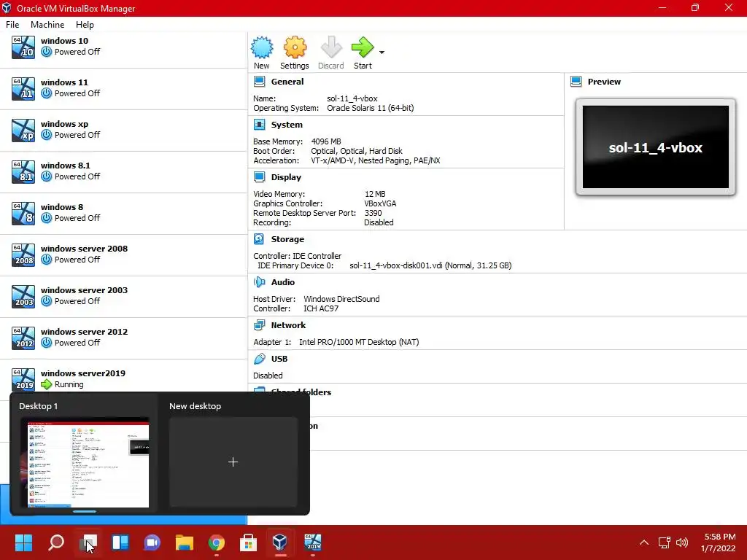Open the Help menu
The height and width of the screenshot is (560, 747).
tap(85, 24)
